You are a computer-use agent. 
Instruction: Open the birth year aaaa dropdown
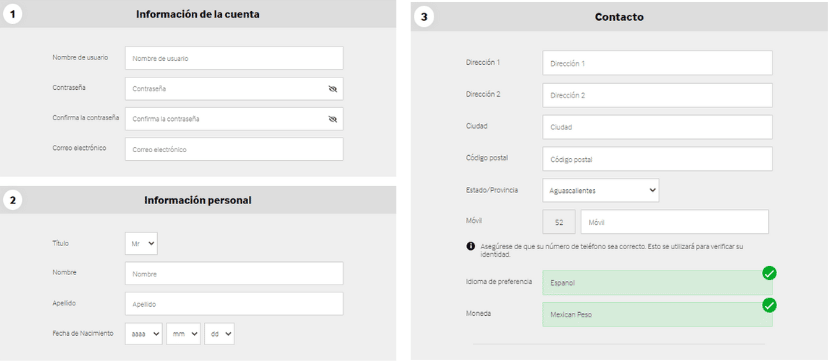(x=144, y=334)
